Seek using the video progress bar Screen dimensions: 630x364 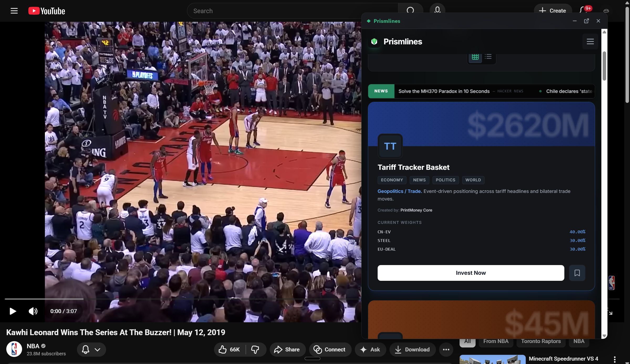(x=184, y=299)
